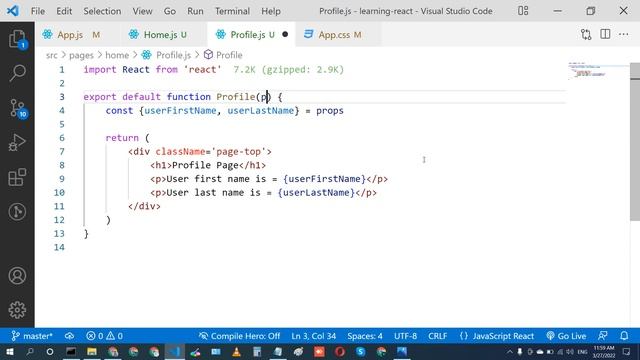Click the unsaved dot on Profile.js tab
640x360 pixels.
coord(285,34)
